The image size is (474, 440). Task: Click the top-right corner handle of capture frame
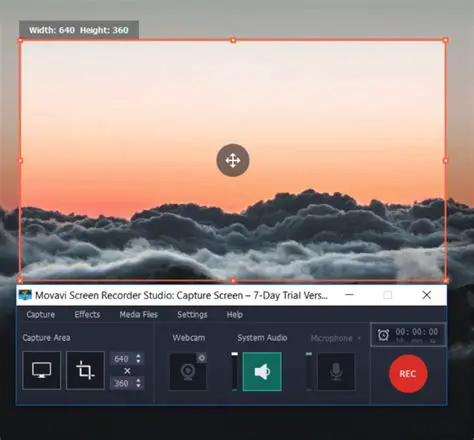click(445, 40)
